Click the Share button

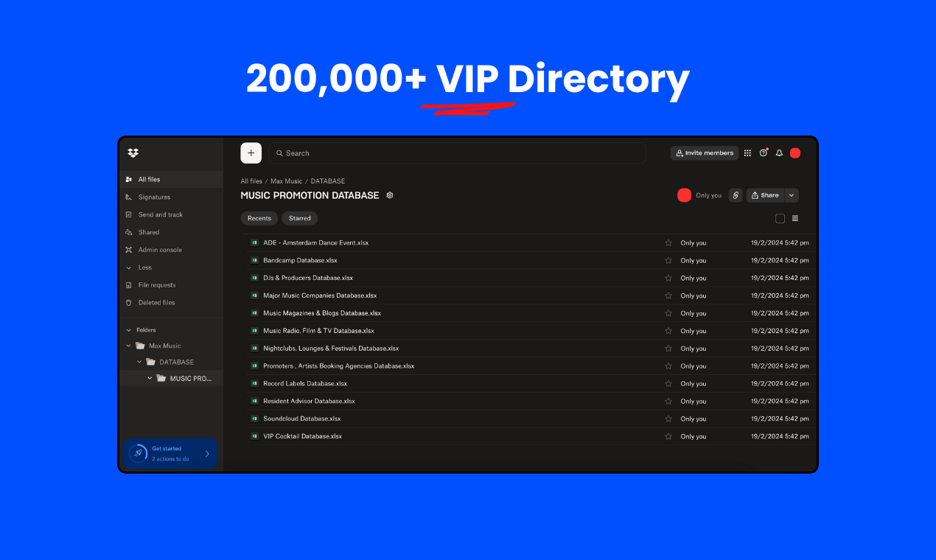pyautogui.click(x=765, y=195)
